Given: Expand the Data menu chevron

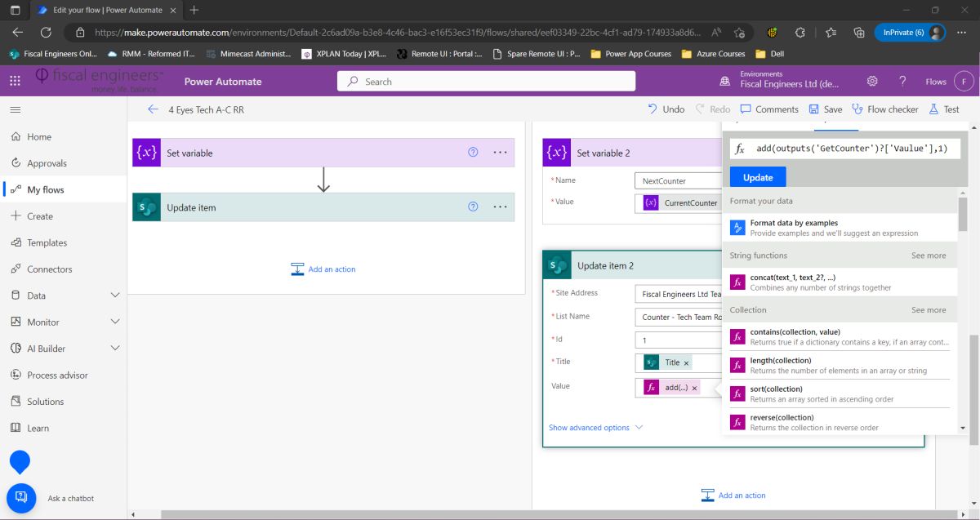Looking at the screenshot, I should (115, 296).
